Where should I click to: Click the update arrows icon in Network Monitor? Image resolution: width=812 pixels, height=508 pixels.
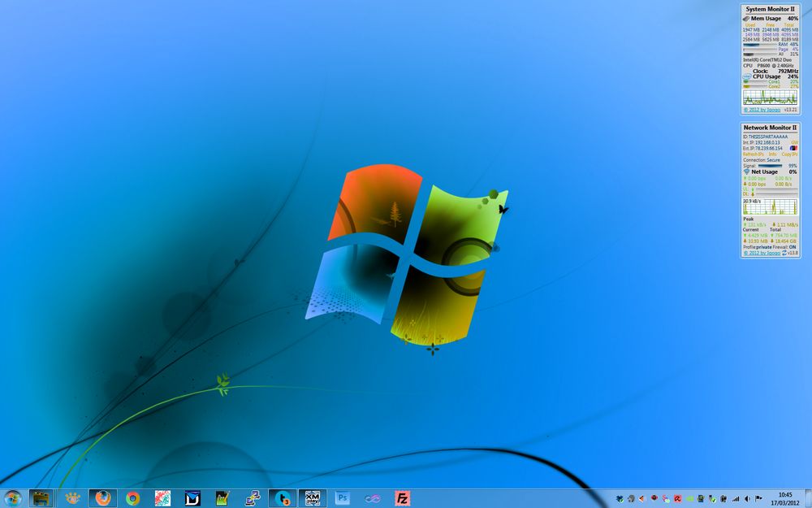(x=784, y=253)
